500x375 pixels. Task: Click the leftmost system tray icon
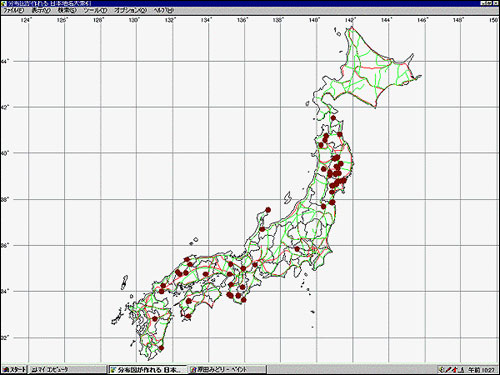click(x=442, y=369)
